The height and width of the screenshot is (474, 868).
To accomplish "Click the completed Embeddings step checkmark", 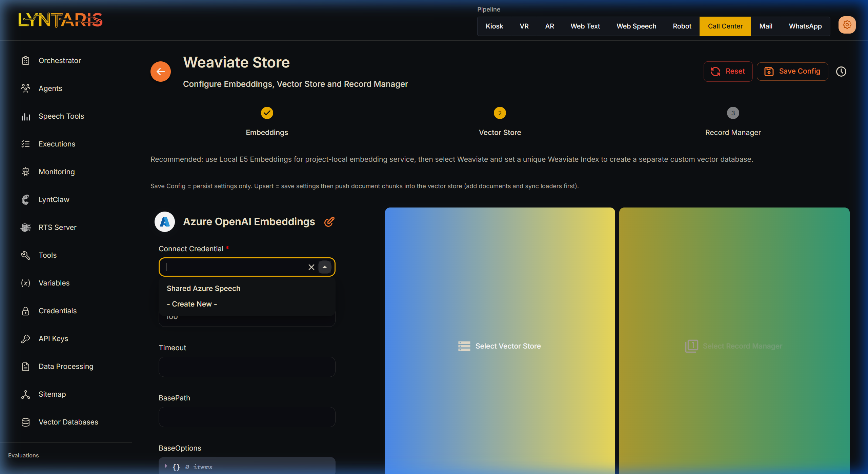I will (x=267, y=113).
